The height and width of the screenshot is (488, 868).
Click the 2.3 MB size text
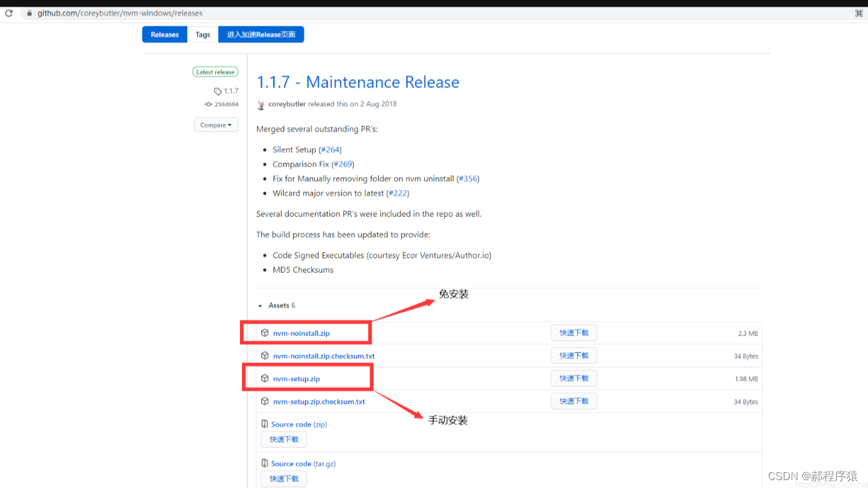tap(748, 334)
